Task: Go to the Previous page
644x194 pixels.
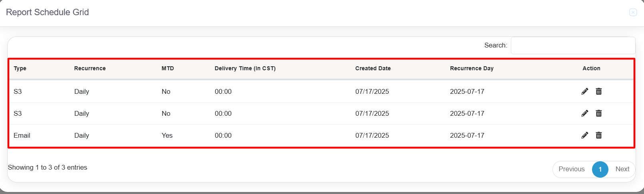Action: [x=572, y=169]
